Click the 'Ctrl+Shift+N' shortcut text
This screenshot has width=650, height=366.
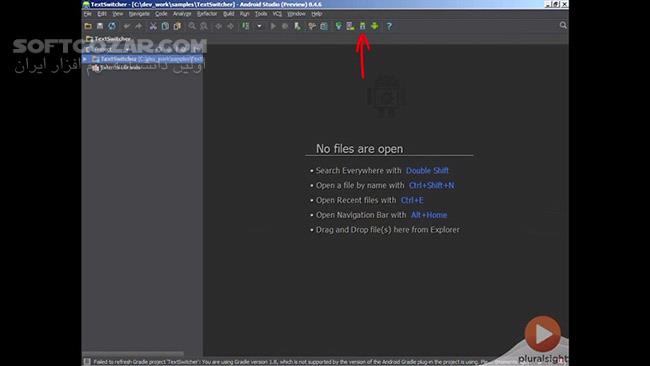432,185
